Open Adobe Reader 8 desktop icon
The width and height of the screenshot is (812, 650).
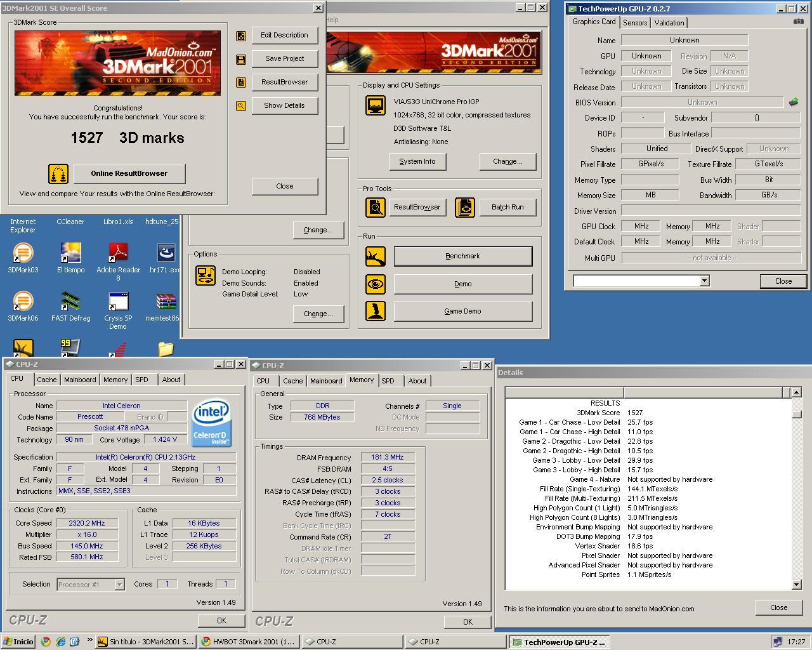point(118,262)
